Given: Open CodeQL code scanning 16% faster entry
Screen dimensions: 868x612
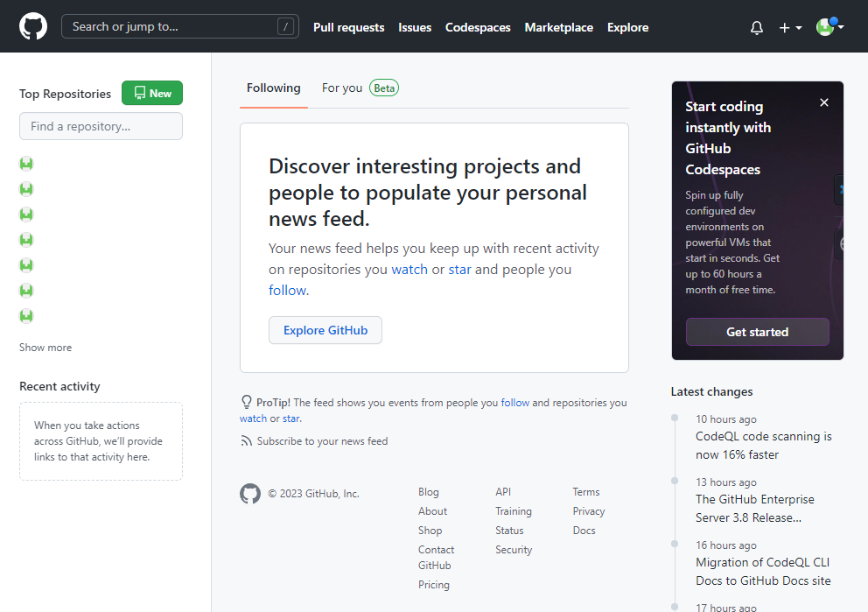Looking at the screenshot, I should [763, 446].
